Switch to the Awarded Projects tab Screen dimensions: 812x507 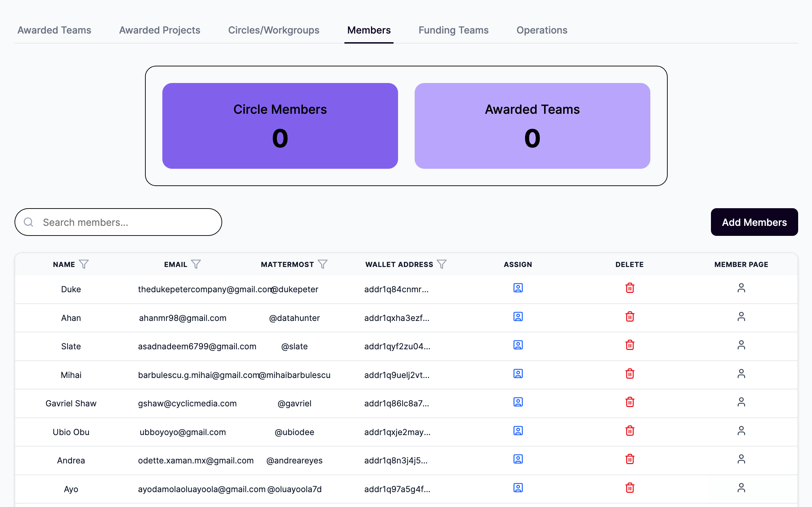tap(160, 30)
